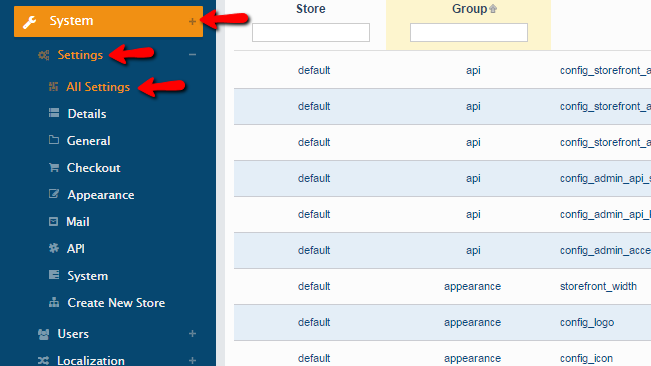Click default store in config_logo row
The height and width of the screenshot is (366, 651).
click(314, 322)
